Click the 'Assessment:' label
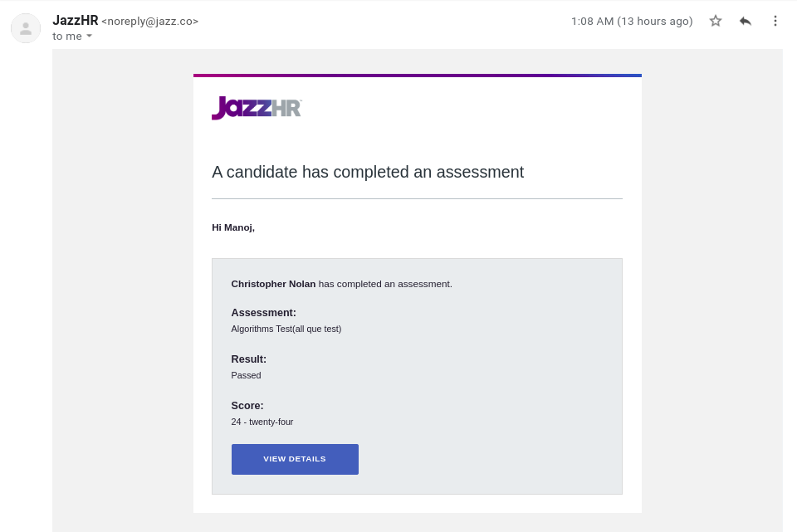Screen dimensions: 797x532 pyautogui.click(x=263, y=313)
